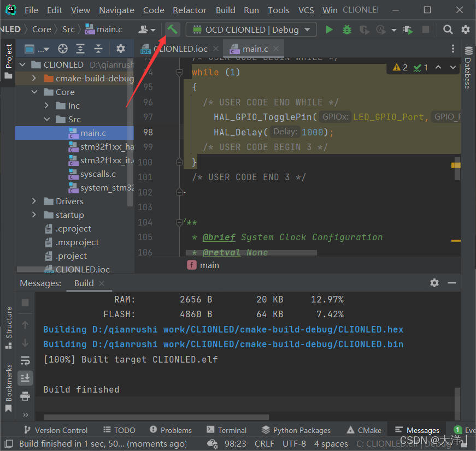This screenshot has height=451, width=476.
Task: Collapse the CLIONLED root folder
Action: (x=22, y=64)
